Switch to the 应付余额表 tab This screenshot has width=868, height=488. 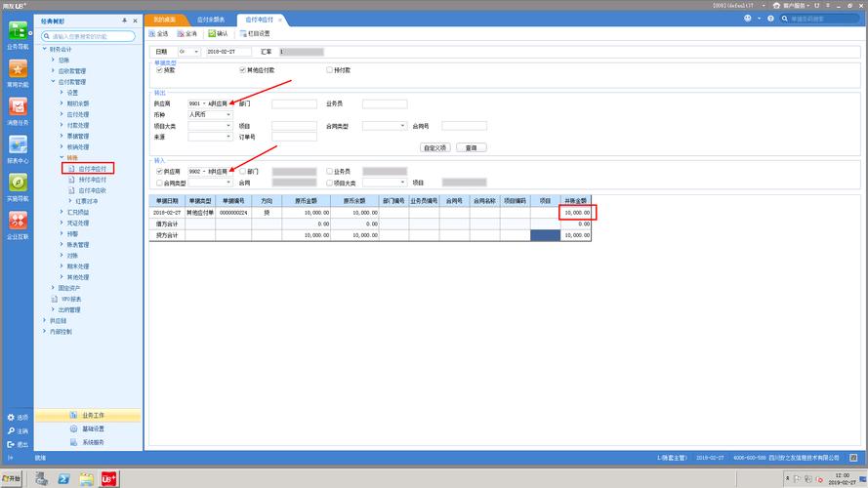pyautogui.click(x=213, y=20)
